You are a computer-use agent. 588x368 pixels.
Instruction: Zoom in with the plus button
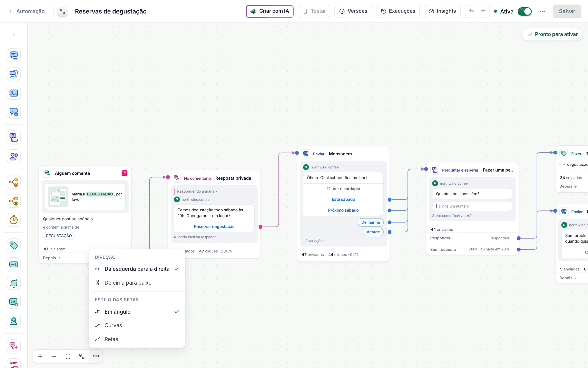(x=40, y=356)
